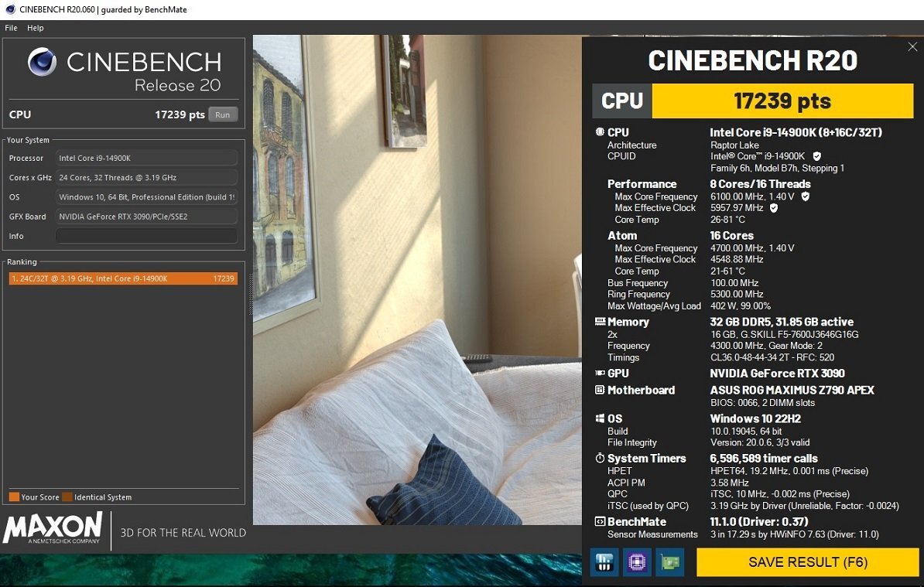Select the ranking entry scoring 17239

pos(123,278)
